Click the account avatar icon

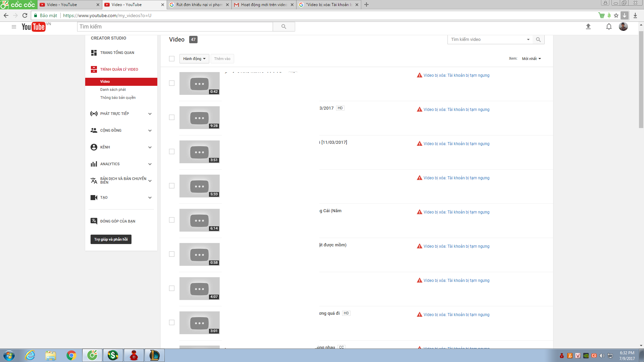(x=623, y=26)
